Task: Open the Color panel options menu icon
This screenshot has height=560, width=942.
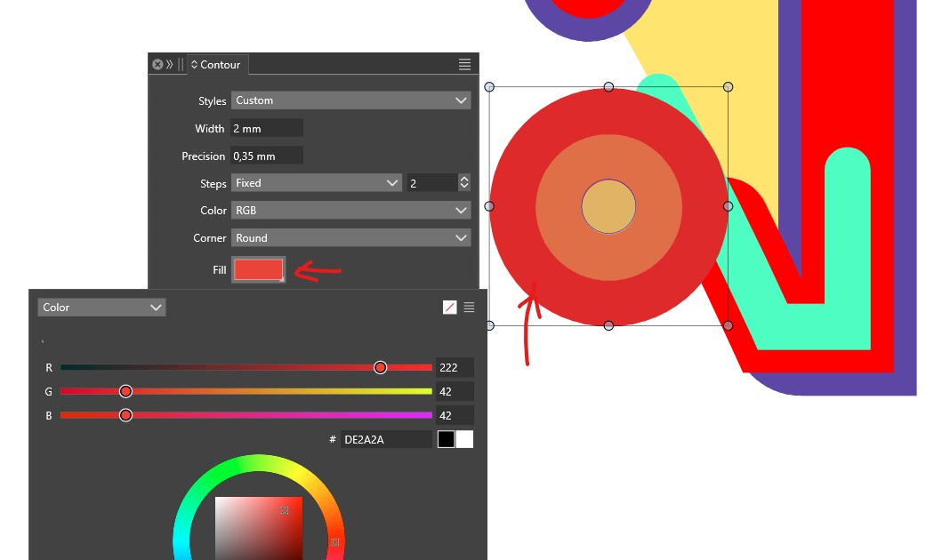Action: click(x=469, y=308)
